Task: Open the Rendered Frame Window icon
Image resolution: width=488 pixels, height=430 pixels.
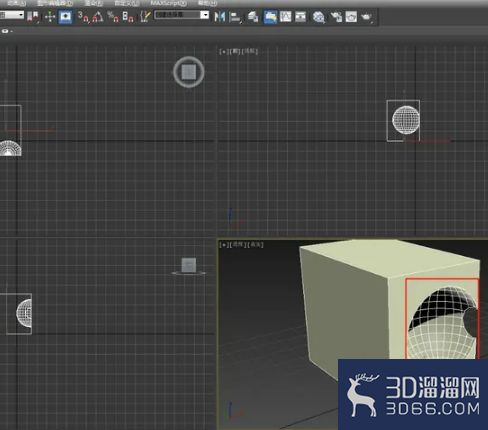Action: [351, 16]
